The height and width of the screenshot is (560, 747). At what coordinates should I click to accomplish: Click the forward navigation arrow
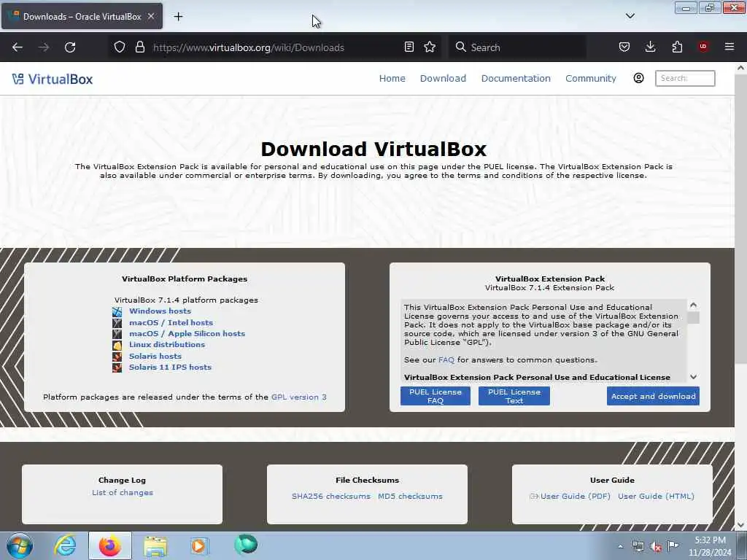tap(44, 47)
